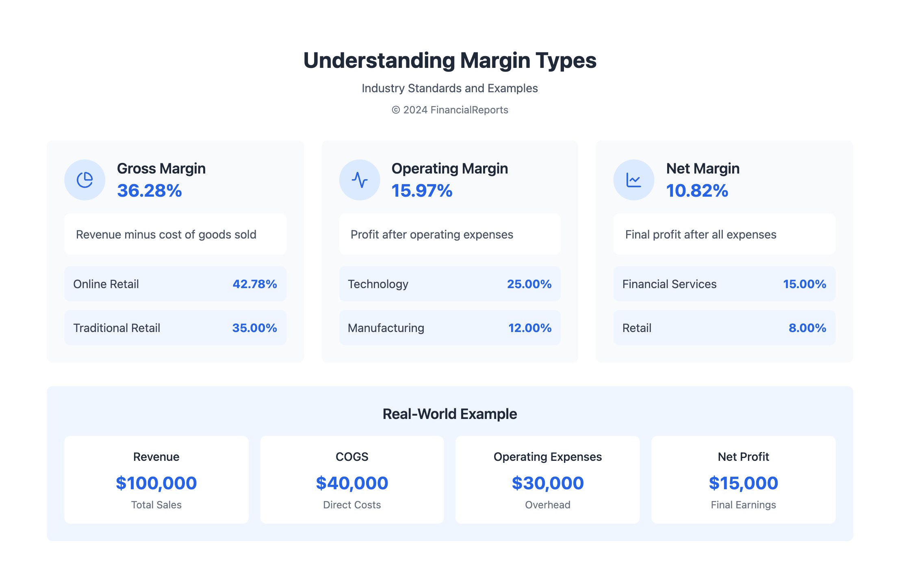Select the 35.00% Traditional Retail value
900x588 pixels.
255,328
